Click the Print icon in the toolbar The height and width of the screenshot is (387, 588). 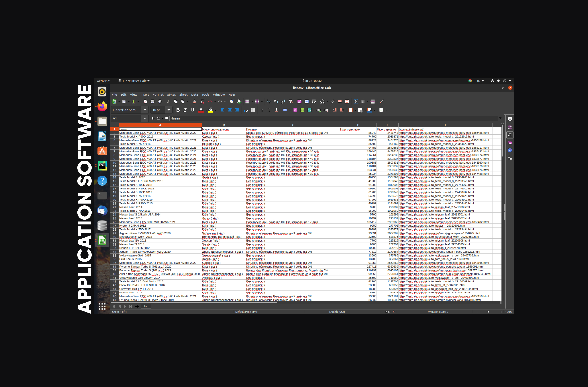pyautogui.click(x=152, y=101)
